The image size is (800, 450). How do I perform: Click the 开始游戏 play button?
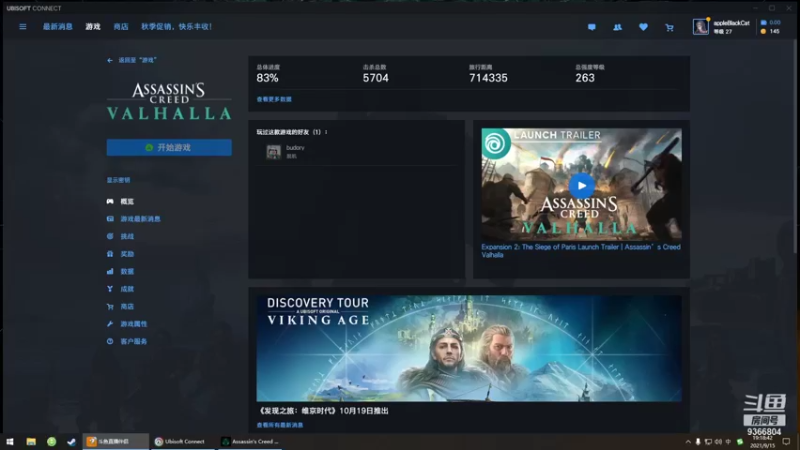(x=169, y=147)
